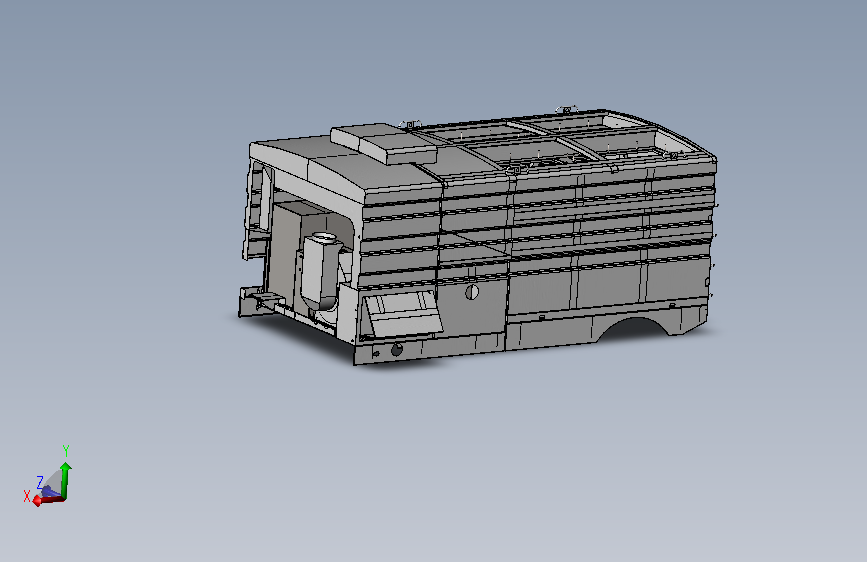Viewport: 867px width, 562px height.
Task: Select the raised box on the roof
Action: 385,143
